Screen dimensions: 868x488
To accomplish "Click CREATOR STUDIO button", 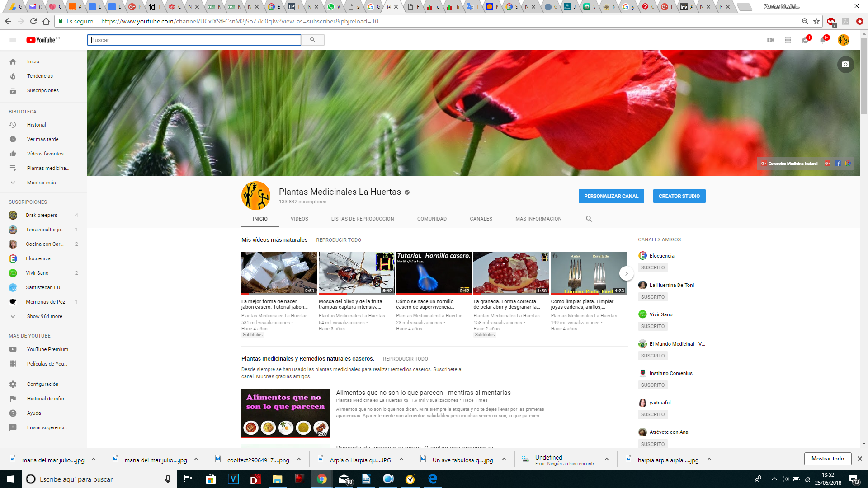I will point(679,196).
